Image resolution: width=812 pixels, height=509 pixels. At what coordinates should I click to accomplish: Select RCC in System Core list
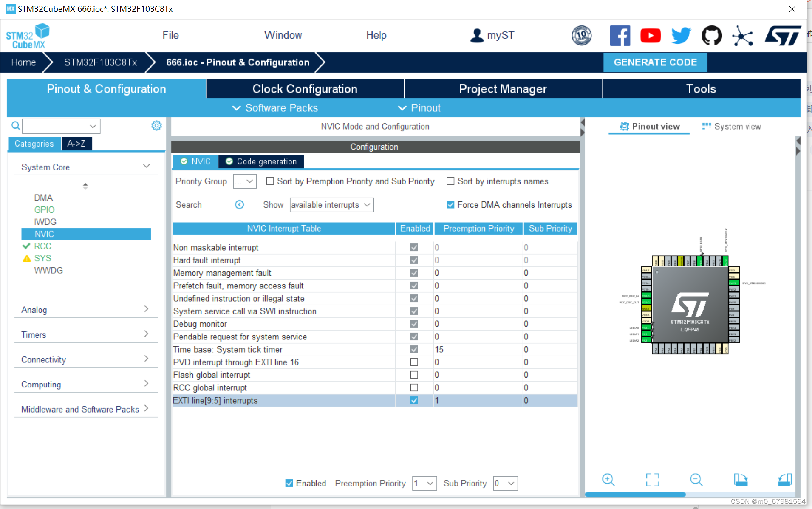point(42,246)
